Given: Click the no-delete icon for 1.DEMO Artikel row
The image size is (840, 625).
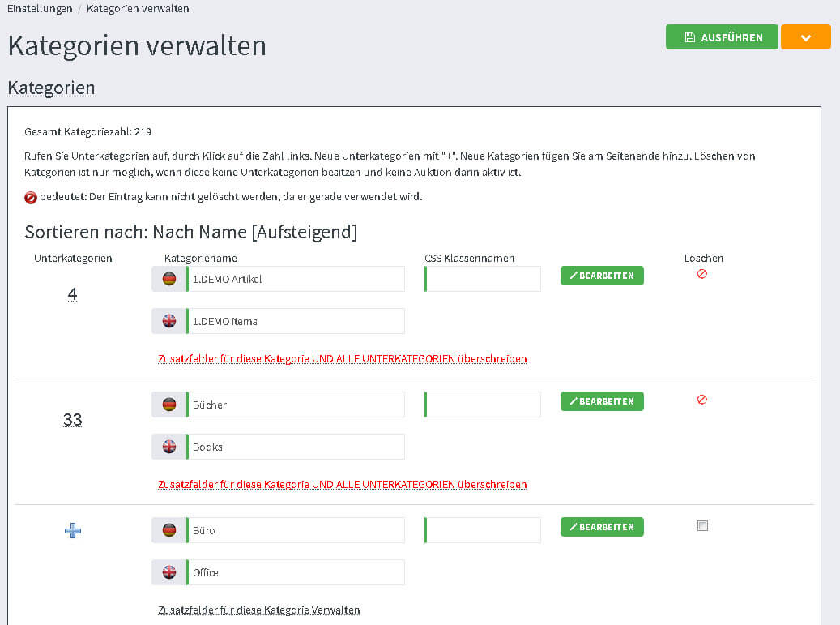Looking at the screenshot, I should [x=702, y=274].
